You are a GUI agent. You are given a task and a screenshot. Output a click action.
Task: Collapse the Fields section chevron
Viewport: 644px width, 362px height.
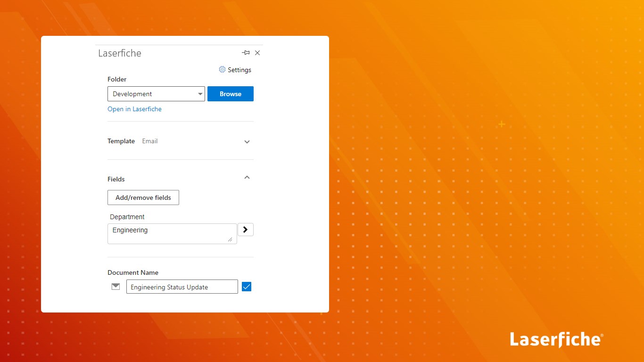point(247,178)
